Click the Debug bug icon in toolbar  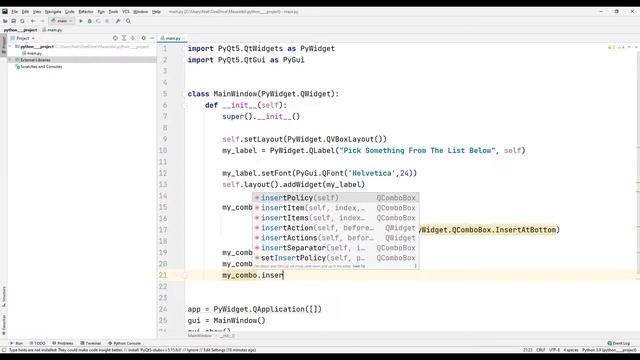click(89, 21)
